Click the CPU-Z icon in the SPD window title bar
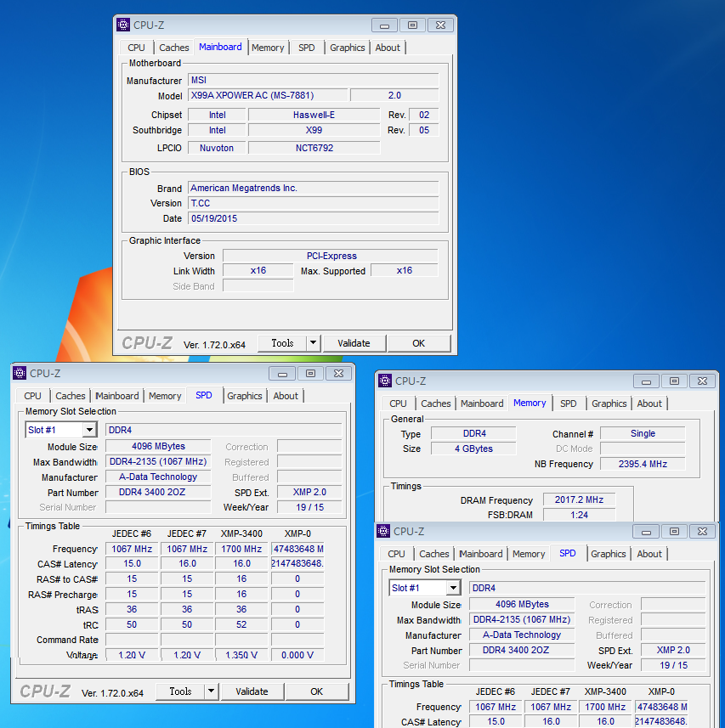 [21, 373]
